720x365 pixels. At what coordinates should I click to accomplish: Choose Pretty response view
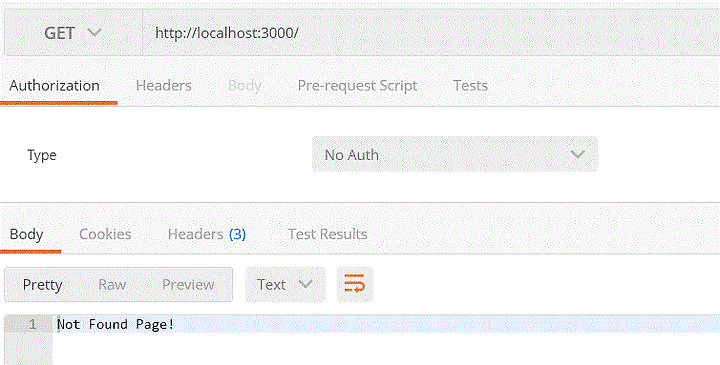42,285
